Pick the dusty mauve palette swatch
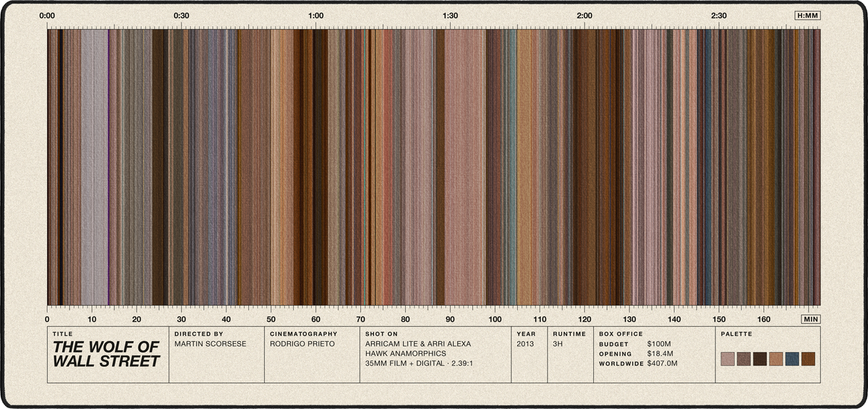 click(x=728, y=359)
